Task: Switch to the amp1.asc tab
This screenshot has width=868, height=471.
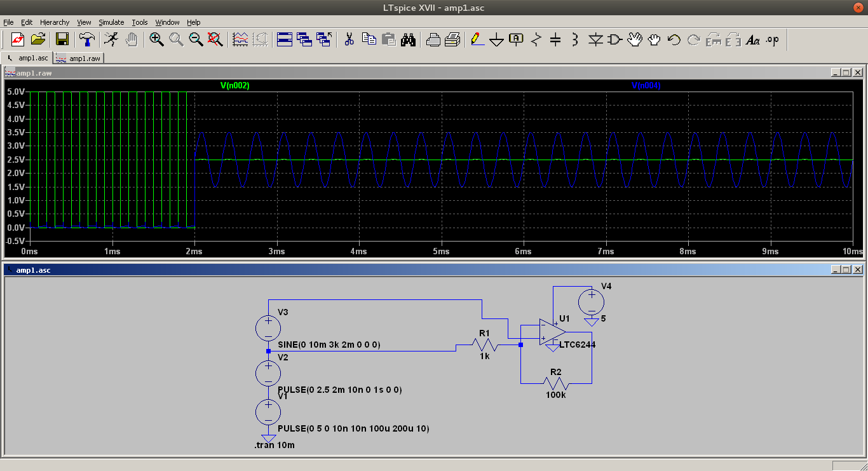Action: point(27,58)
